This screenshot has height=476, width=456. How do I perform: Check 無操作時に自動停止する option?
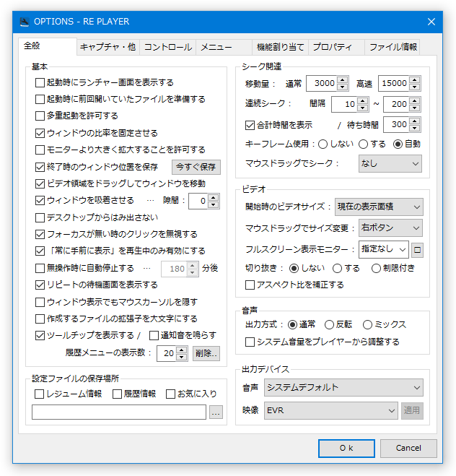tap(40, 268)
